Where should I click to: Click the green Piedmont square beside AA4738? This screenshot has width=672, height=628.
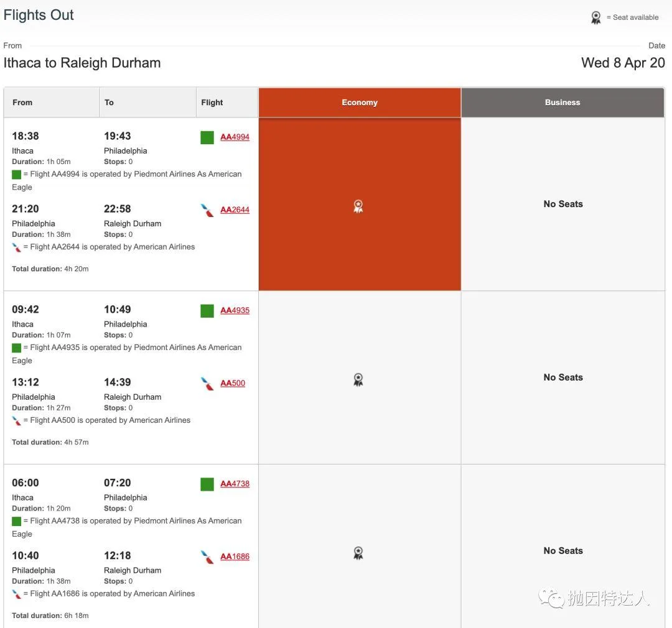coord(207,484)
